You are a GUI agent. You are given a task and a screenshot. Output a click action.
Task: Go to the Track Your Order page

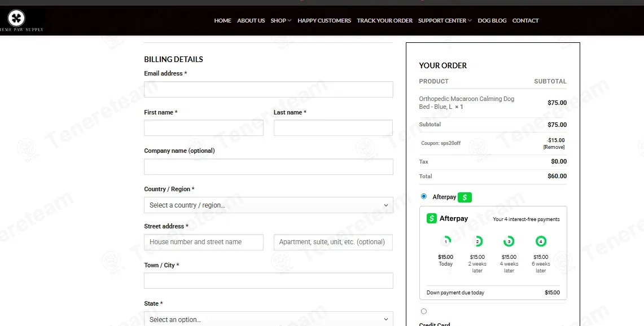coord(384,20)
